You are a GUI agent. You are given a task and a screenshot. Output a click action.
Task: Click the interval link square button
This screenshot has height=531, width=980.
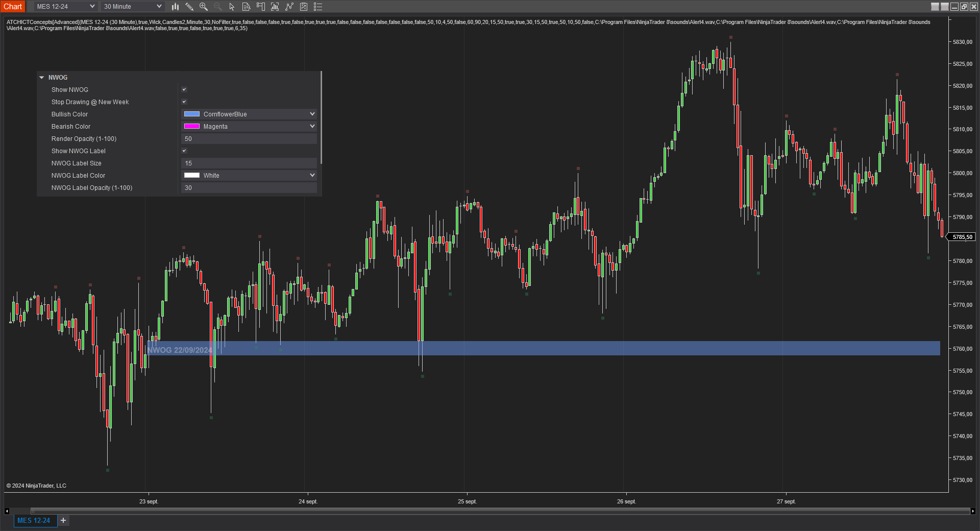pyautogui.click(x=945, y=7)
